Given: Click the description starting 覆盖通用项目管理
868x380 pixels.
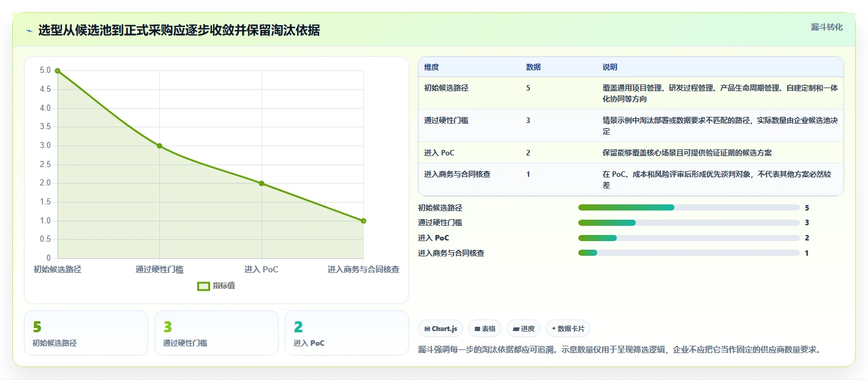Looking at the screenshot, I should (720, 94).
